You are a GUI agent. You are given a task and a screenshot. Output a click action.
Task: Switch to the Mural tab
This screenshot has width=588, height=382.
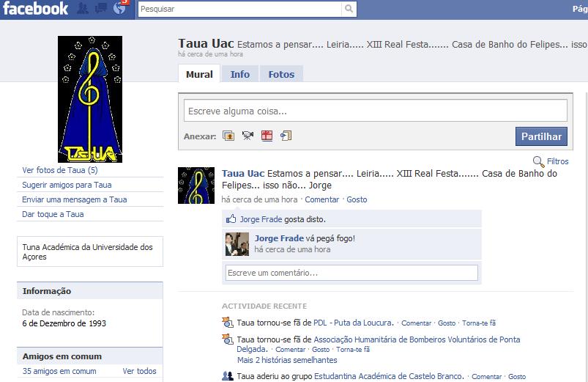pos(199,74)
